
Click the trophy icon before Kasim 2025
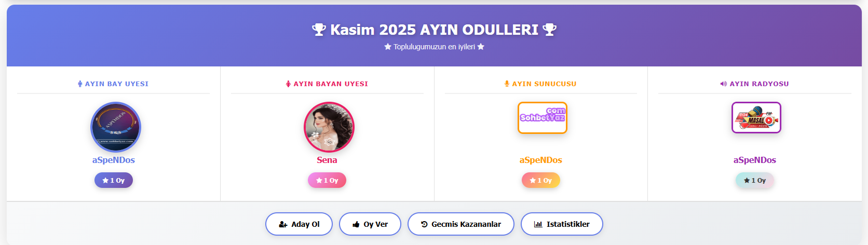(319, 30)
